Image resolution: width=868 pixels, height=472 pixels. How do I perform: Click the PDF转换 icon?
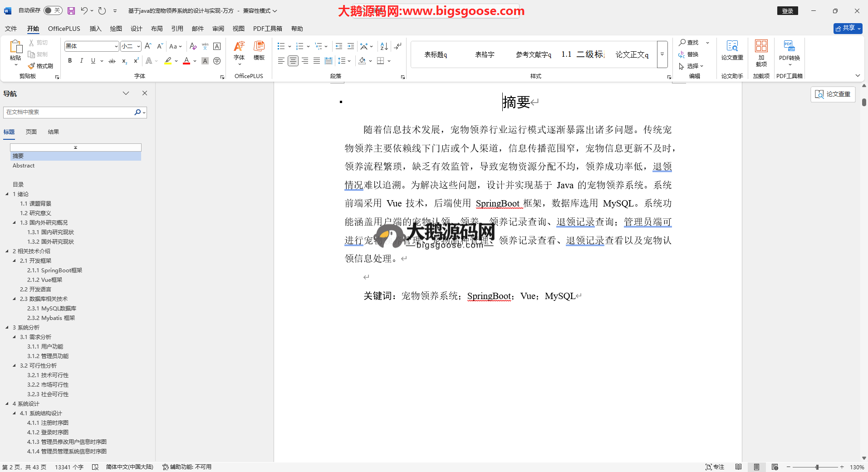[x=789, y=50]
